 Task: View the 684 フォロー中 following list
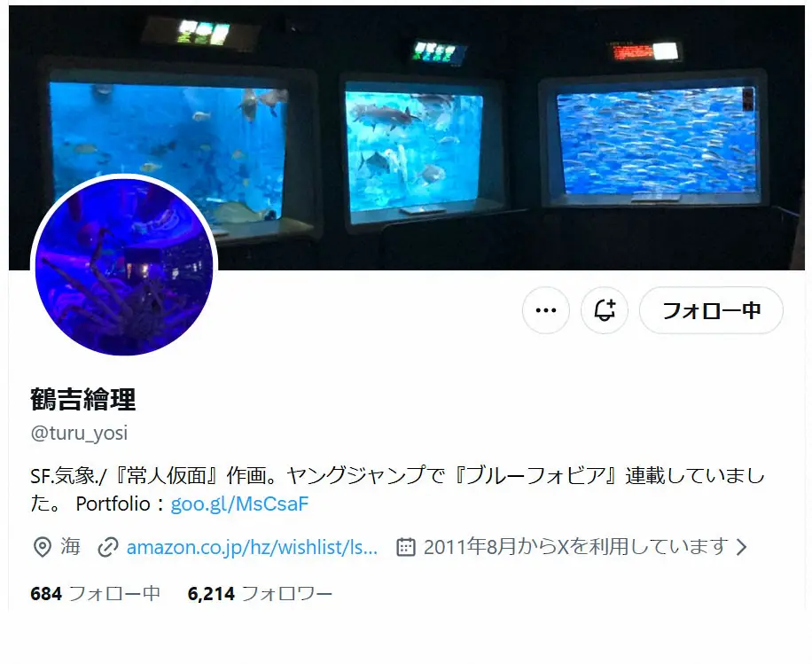pyautogui.click(x=95, y=594)
